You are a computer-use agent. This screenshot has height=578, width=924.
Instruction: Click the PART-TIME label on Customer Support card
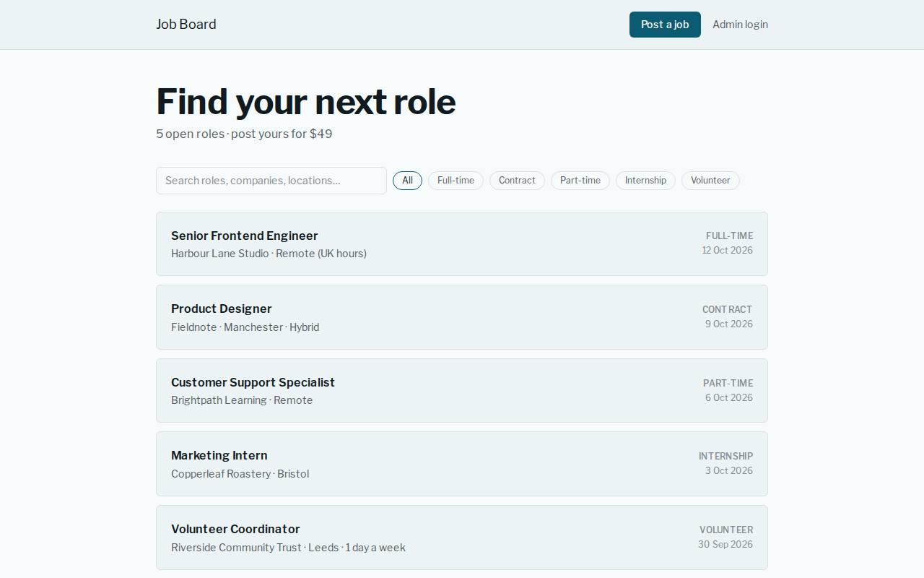pyautogui.click(x=728, y=383)
